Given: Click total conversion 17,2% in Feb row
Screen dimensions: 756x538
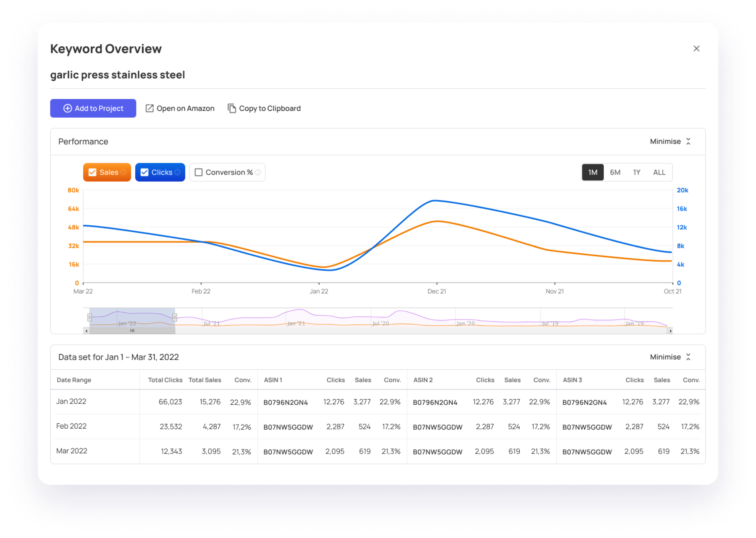Looking at the screenshot, I should tap(242, 427).
